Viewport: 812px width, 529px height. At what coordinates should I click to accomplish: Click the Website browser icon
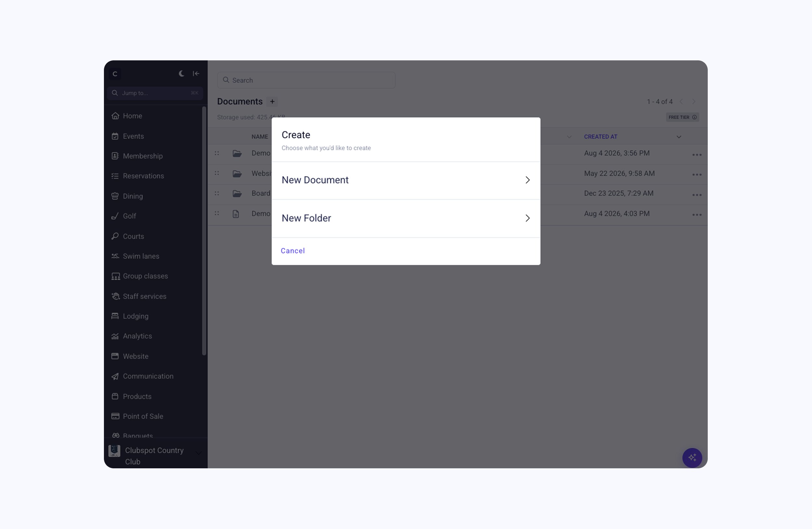click(x=115, y=356)
